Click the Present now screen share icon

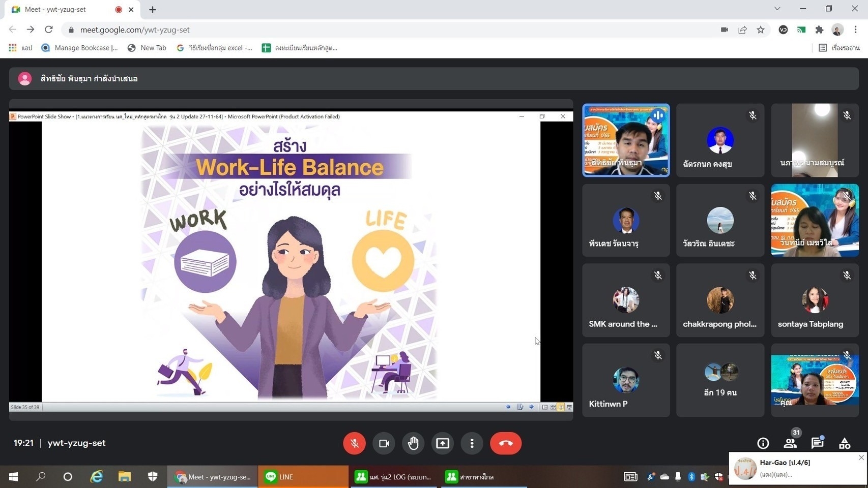pyautogui.click(x=443, y=443)
